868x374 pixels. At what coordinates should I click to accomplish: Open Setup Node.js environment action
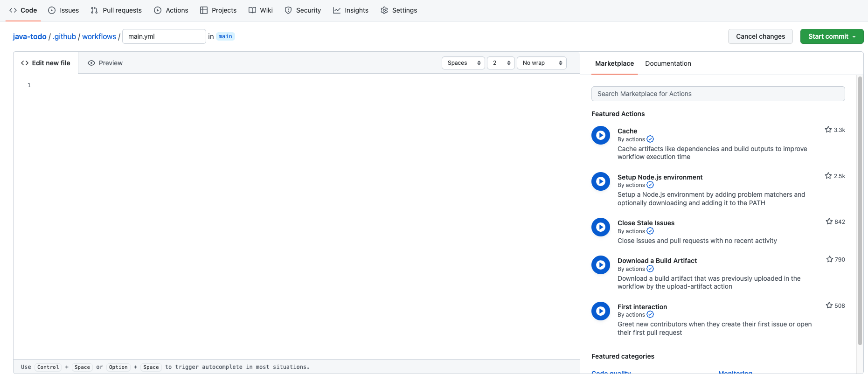pyautogui.click(x=660, y=177)
